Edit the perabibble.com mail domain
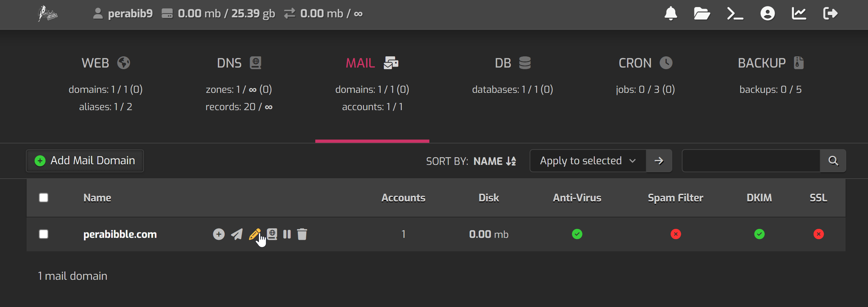The image size is (868, 307). [x=254, y=234]
